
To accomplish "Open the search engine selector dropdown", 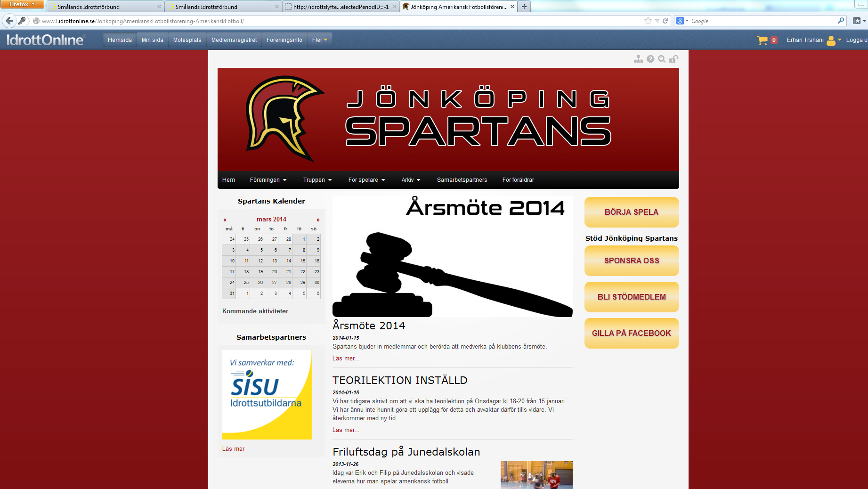I will click(x=682, y=21).
